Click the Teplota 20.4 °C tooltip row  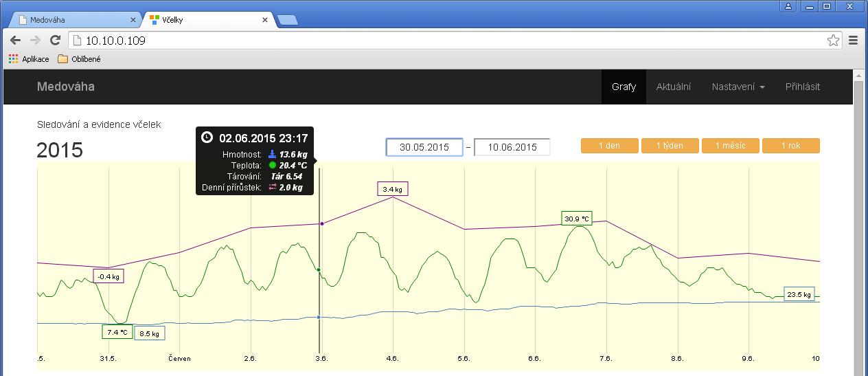coord(255,166)
